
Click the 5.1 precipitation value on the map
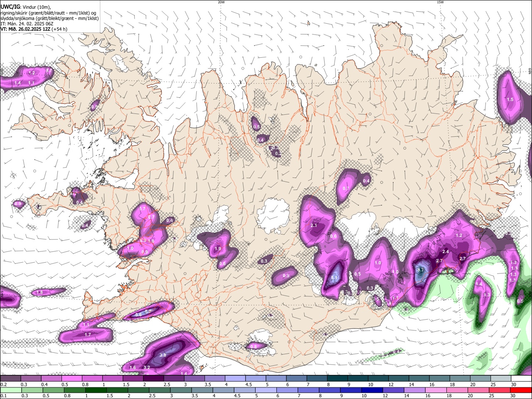pyautogui.click(x=335, y=278)
